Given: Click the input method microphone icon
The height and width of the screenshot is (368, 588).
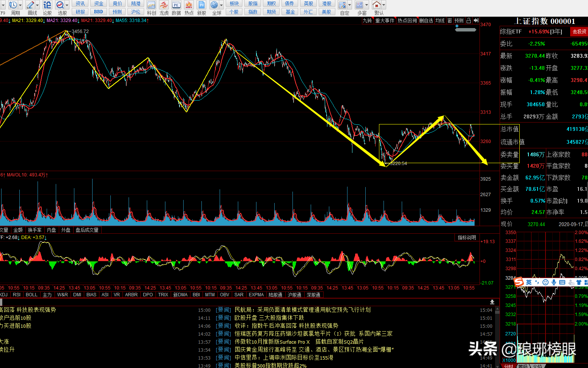Looking at the screenshot, I should click(554, 282).
